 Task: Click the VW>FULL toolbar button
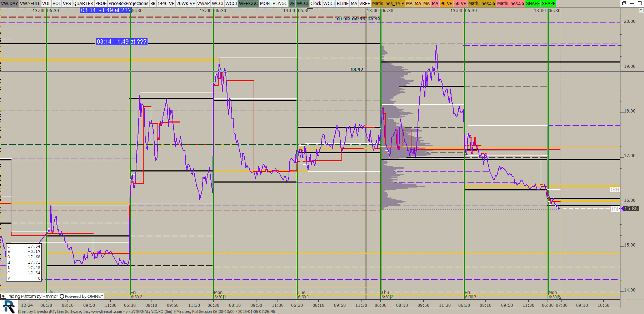coord(30,3)
